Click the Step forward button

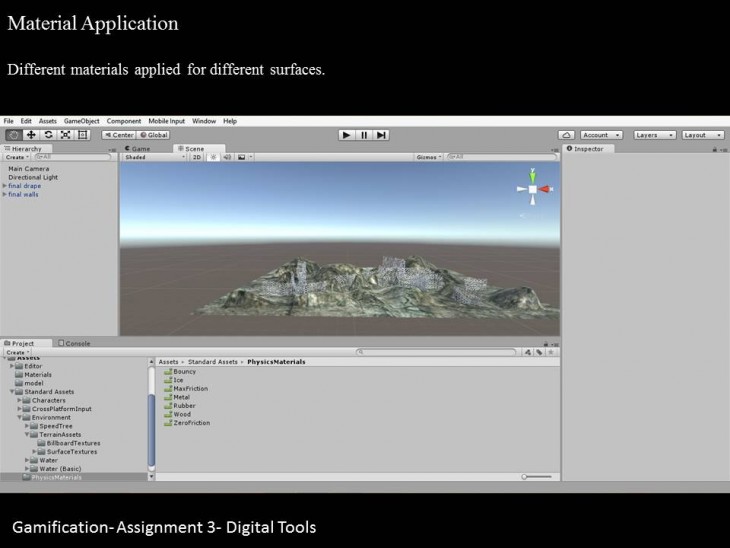pyautogui.click(x=382, y=134)
